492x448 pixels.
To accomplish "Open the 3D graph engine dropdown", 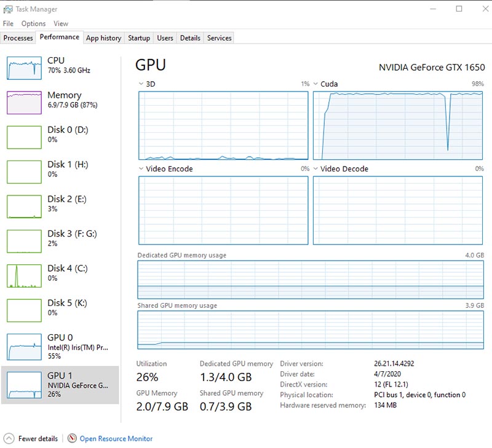I will coord(141,84).
